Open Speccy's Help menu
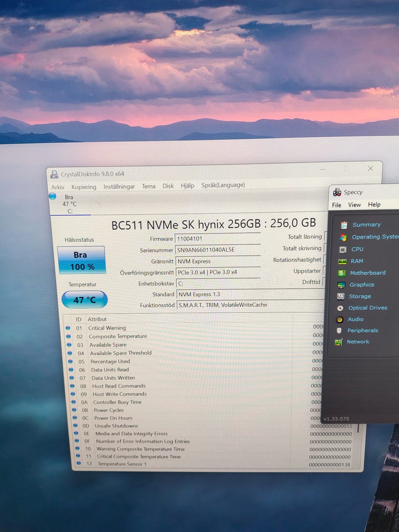Viewport: 399px width, 532px height. pyautogui.click(x=374, y=204)
